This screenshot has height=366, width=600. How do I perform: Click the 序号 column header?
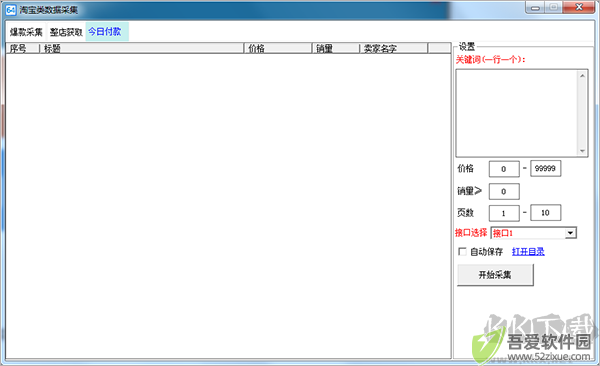tap(22, 48)
